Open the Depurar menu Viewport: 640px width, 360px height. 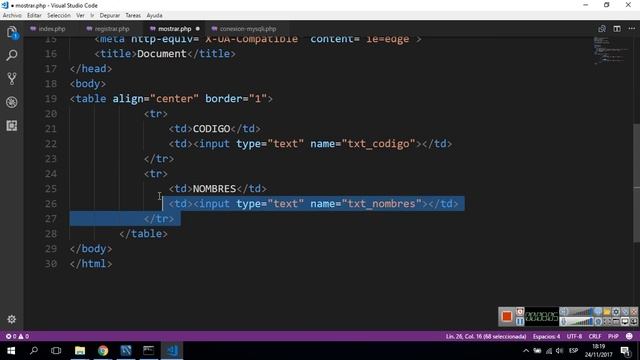point(109,16)
